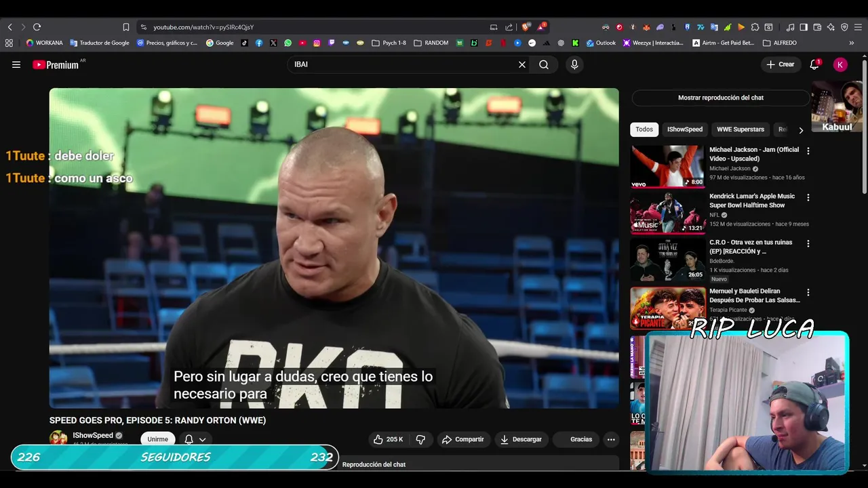Expand the RANDOM bookmarks folder
The width and height of the screenshot is (868, 488).
[x=431, y=43]
